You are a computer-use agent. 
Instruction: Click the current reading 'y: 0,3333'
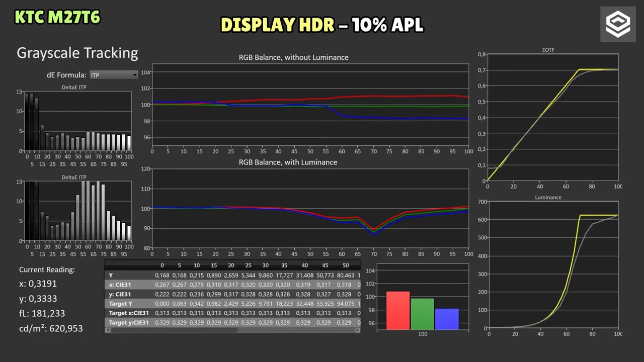[x=38, y=299]
